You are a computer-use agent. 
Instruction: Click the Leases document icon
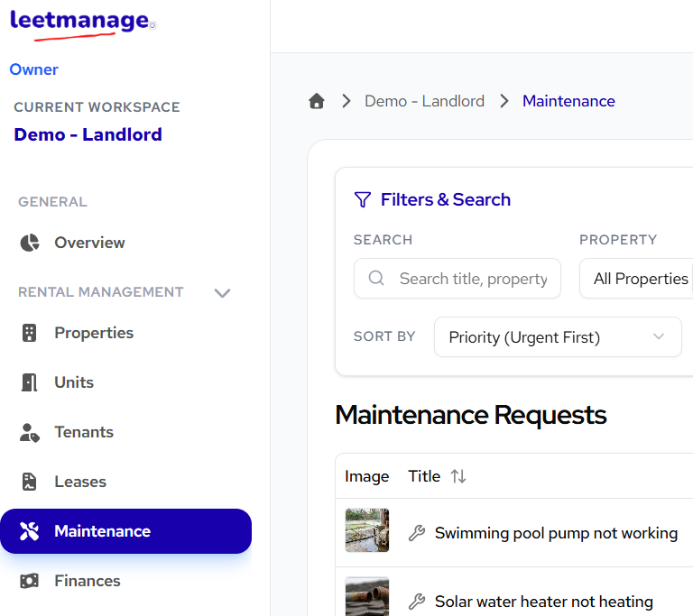click(29, 482)
